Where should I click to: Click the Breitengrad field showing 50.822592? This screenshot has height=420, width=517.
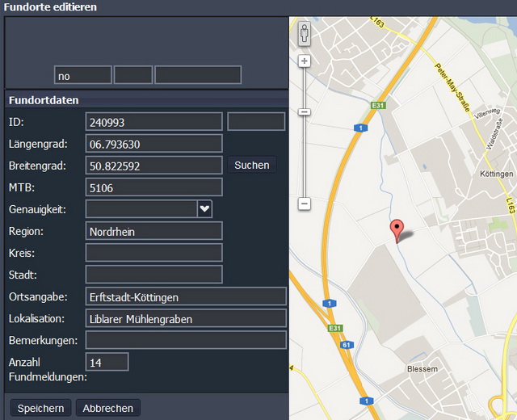click(x=153, y=166)
